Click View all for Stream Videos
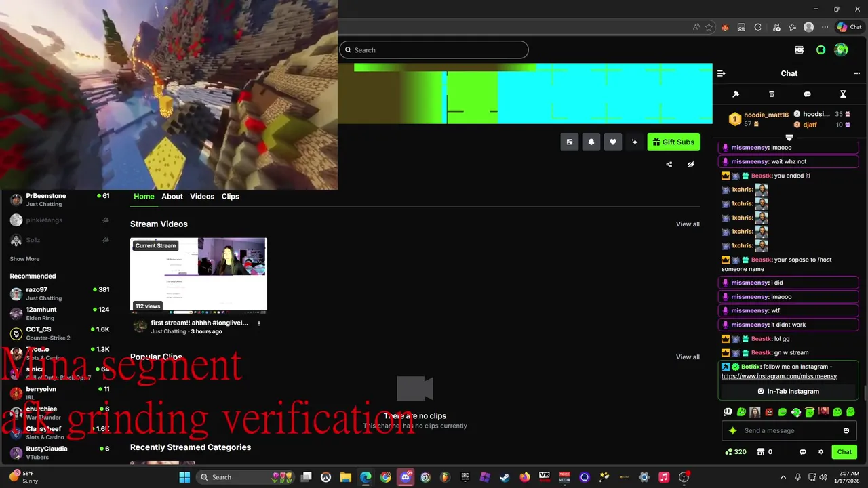The image size is (868, 488). (688, 224)
